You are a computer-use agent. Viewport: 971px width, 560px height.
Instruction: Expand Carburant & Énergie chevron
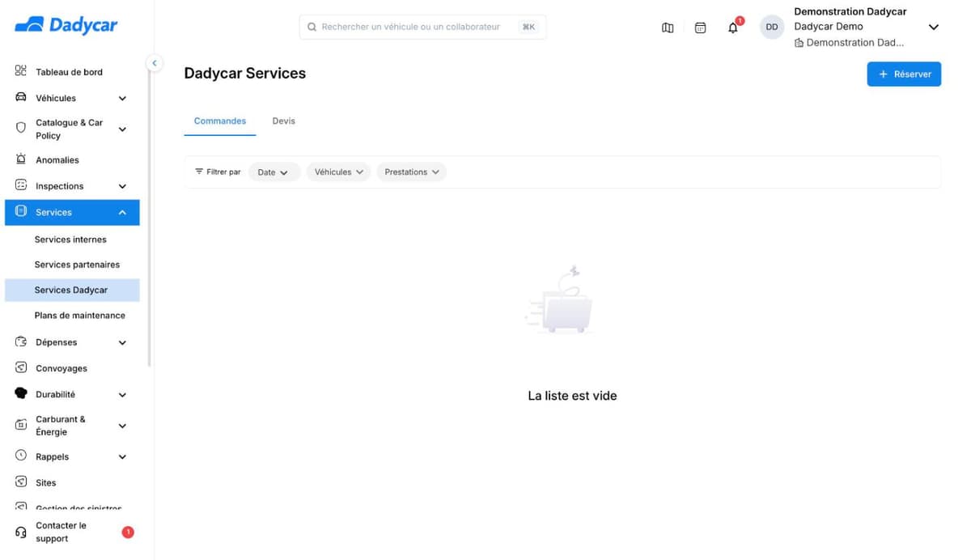122,426
